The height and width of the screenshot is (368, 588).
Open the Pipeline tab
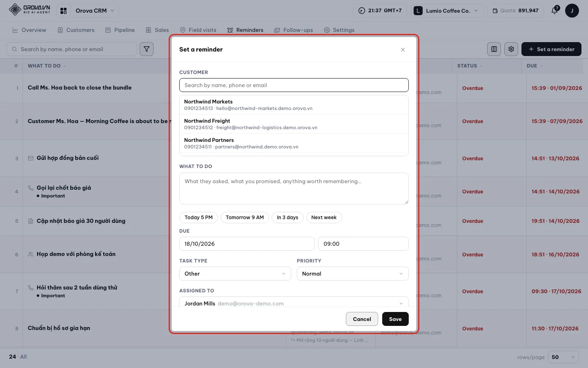120,30
